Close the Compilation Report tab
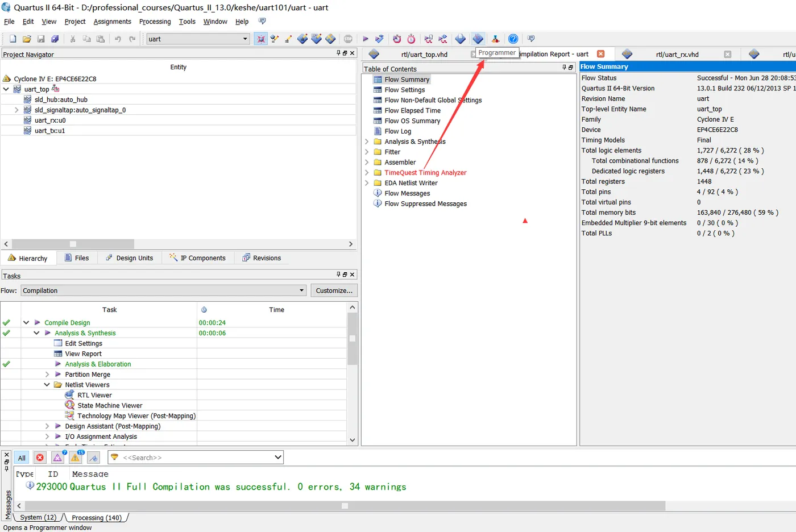Viewport: 796px width, 532px height. click(x=600, y=54)
